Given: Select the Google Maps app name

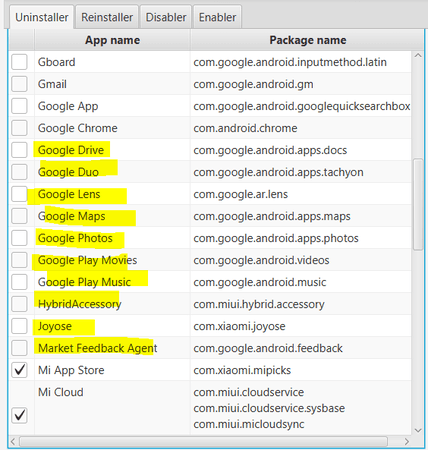Looking at the screenshot, I should point(72,216).
